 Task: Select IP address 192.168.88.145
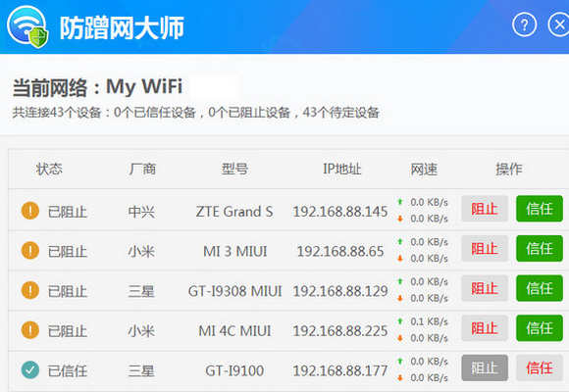(x=340, y=212)
